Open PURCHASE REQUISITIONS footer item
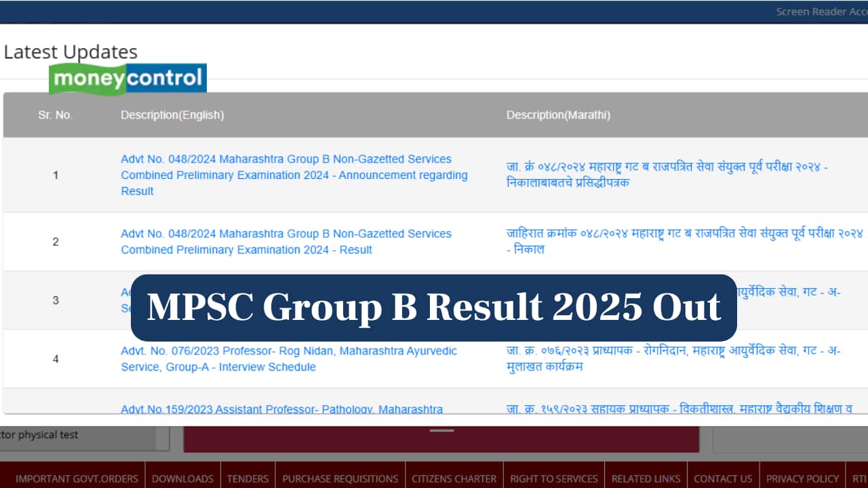Screen dimensions: 868x488 (340, 479)
